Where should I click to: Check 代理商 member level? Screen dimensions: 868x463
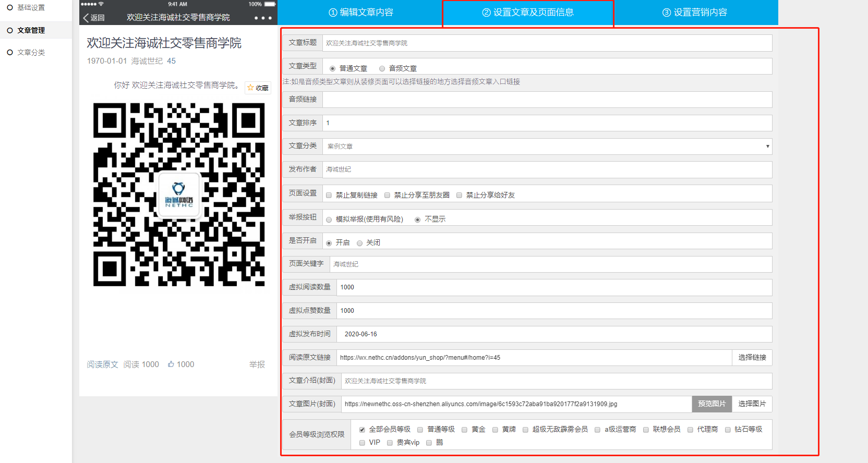click(x=690, y=430)
